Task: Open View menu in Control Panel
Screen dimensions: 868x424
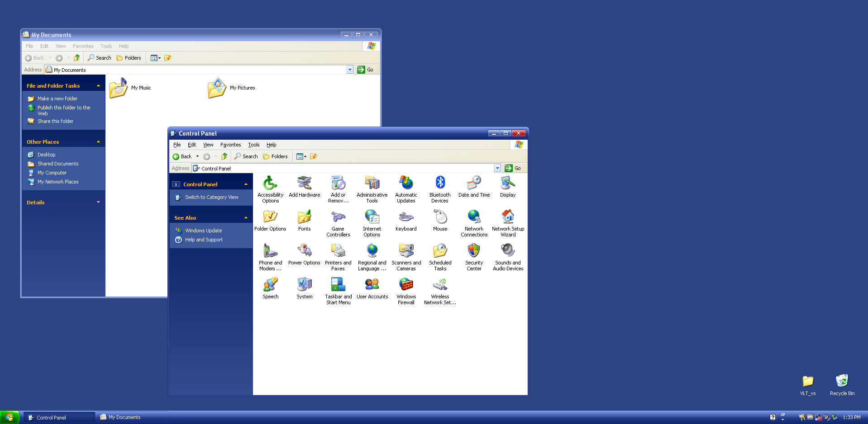Action: (208, 145)
